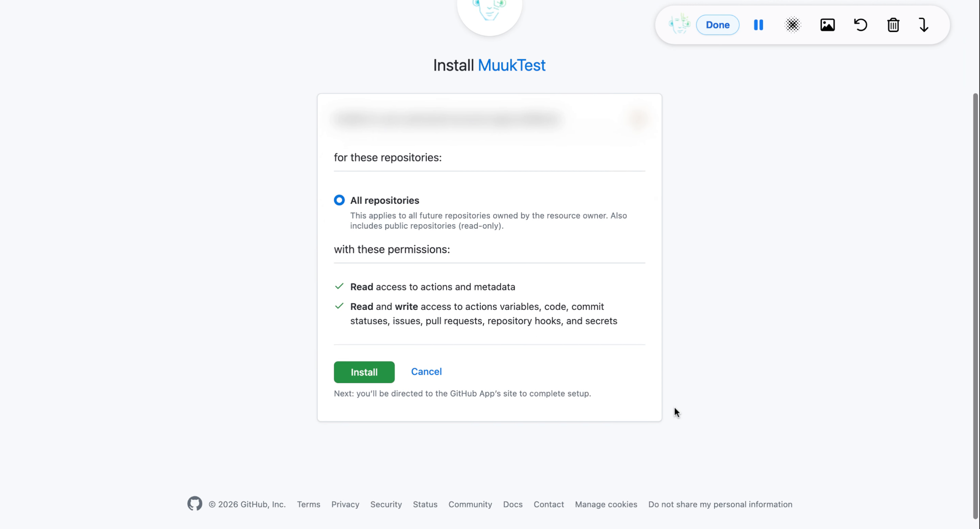
Task: Click the GitHub logo in footer
Action: pyautogui.click(x=194, y=504)
